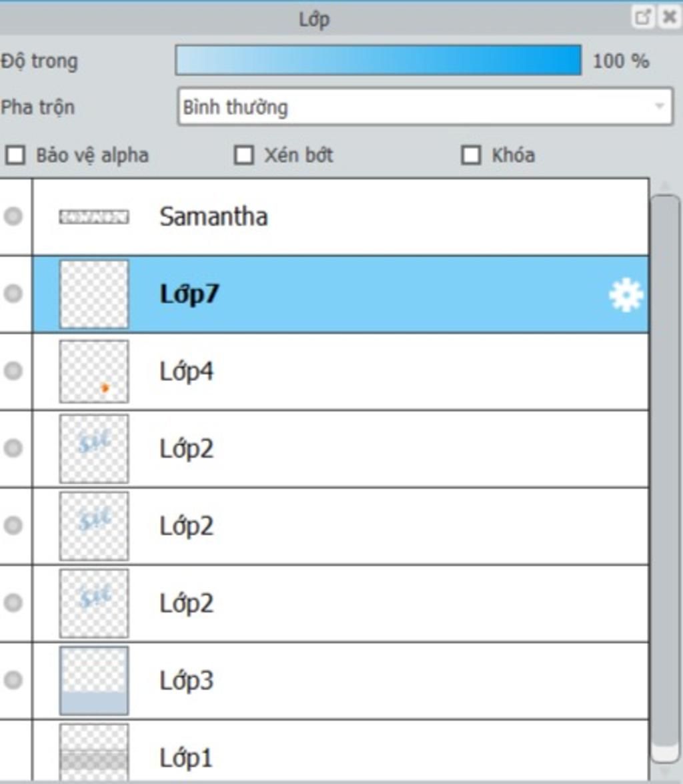Select the Samantha layer name
The image size is (683, 784).
213,217
